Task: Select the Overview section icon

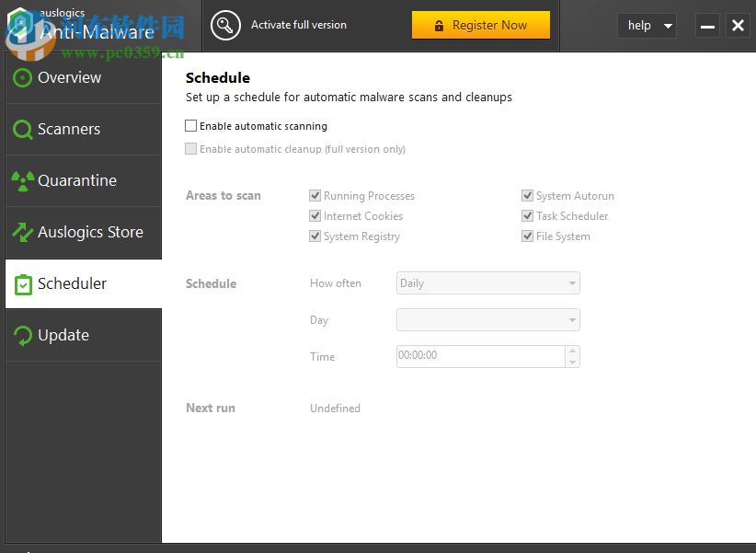Action: pyautogui.click(x=22, y=77)
